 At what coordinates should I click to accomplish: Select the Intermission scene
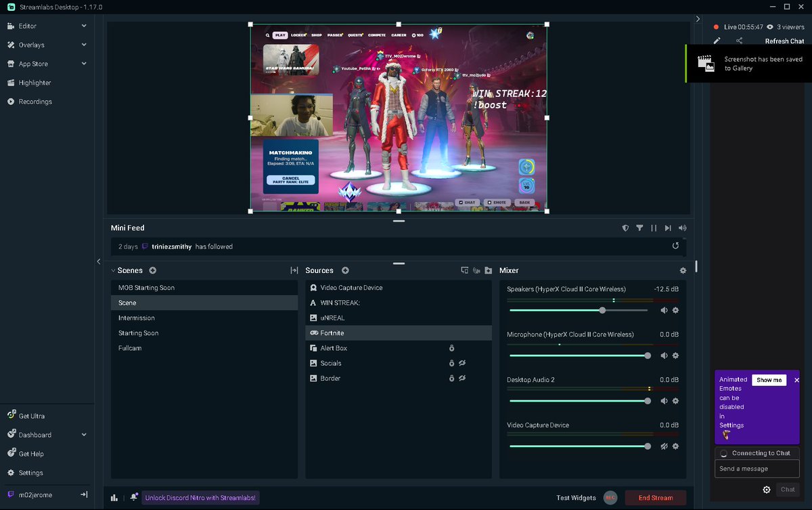204,318
